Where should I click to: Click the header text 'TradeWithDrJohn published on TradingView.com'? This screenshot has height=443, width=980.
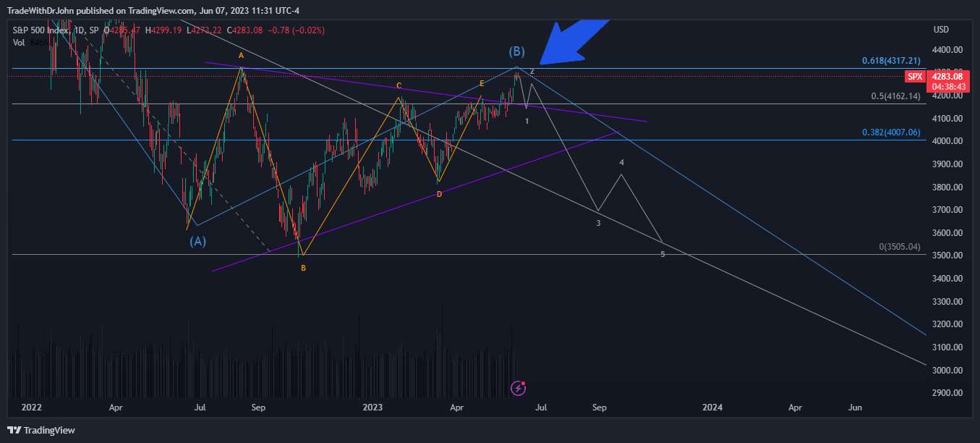101,10
